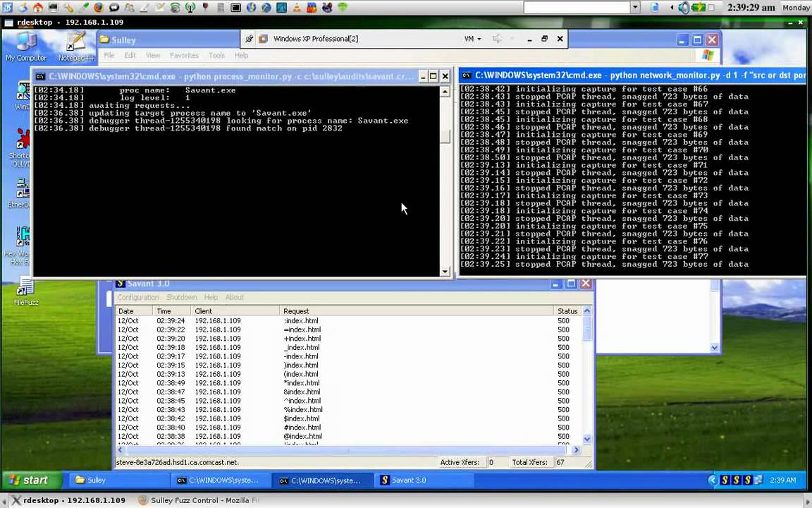Switch to rdesktop task in bottom panel

(x=68, y=500)
